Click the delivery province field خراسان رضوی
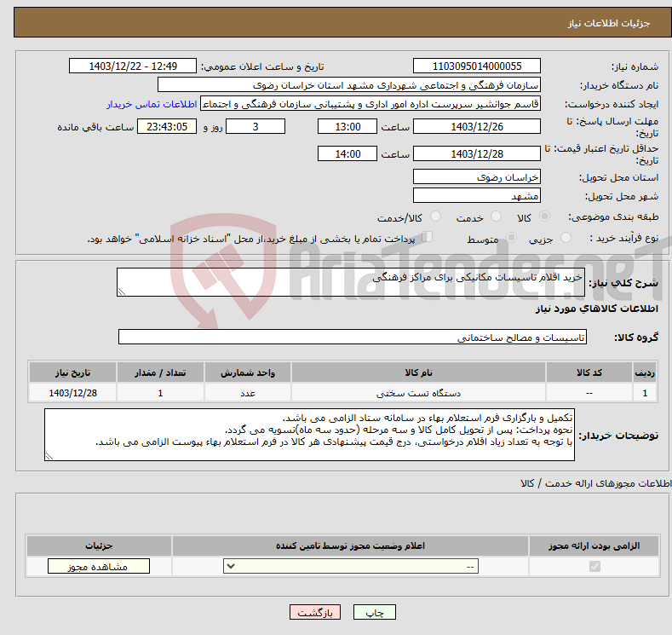Image resolution: width=672 pixels, height=635 pixels. click(477, 176)
